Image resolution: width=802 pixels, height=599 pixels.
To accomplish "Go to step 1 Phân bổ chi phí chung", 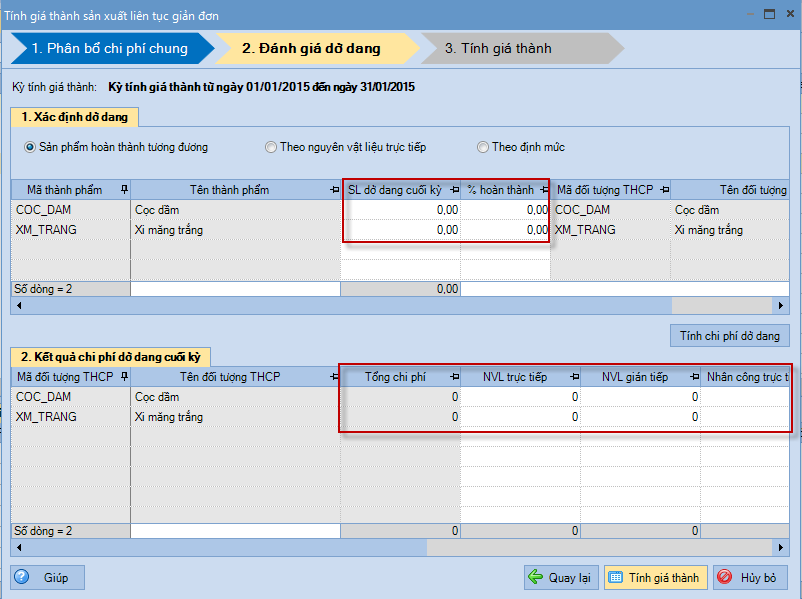I will coord(112,49).
